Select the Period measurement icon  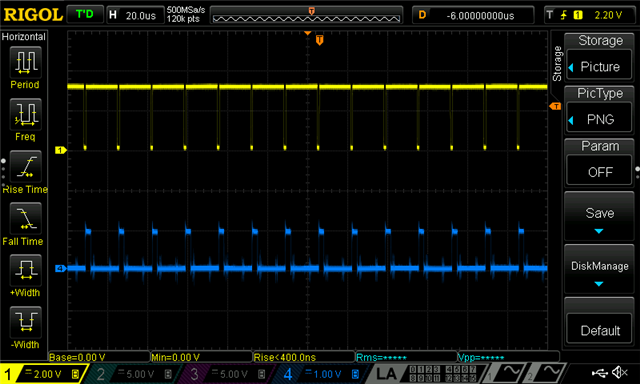coord(25,62)
